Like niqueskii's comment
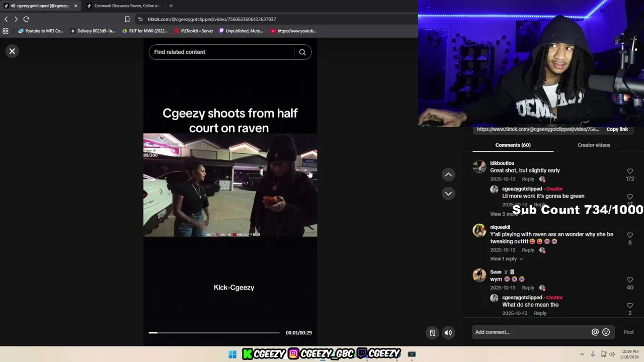This screenshot has height=362, width=644. [x=629, y=235]
